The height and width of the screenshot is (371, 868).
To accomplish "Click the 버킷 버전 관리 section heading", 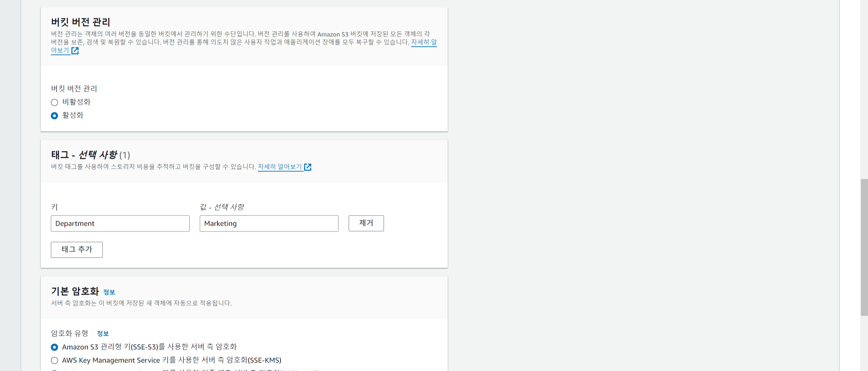I will [x=80, y=22].
